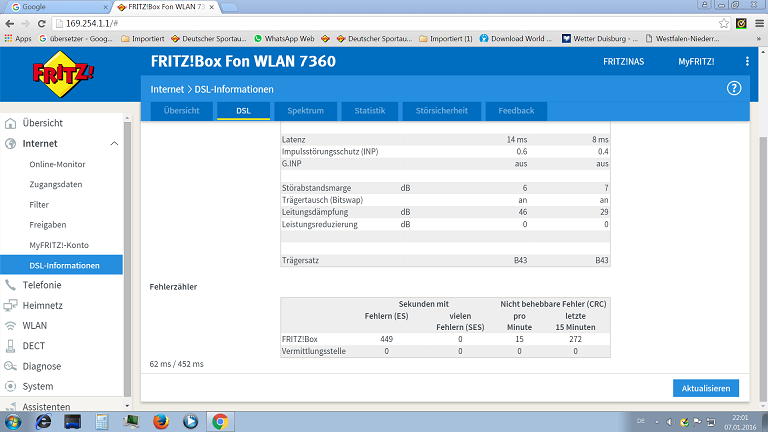Select Online-Monitor in the sidebar
768x432 pixels.
[57, 164]
